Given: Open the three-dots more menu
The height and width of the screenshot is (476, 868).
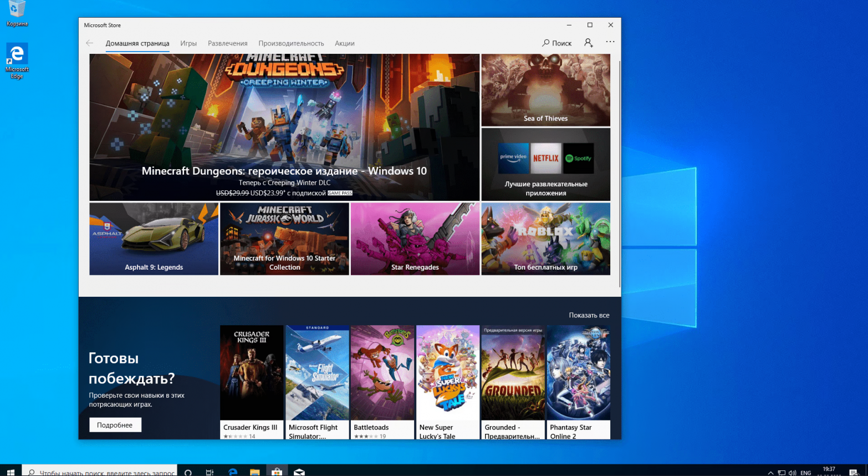Looking at the screenshot, I should [x=610, y=42].
